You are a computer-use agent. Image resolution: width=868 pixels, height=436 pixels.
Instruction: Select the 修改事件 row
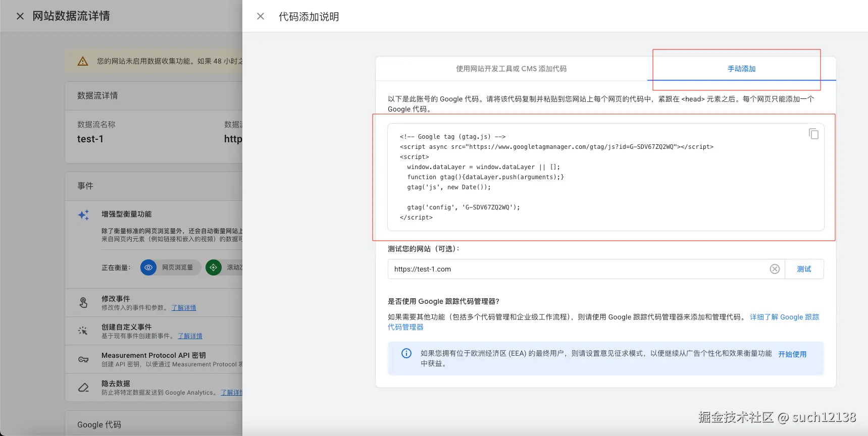[154, 303]
